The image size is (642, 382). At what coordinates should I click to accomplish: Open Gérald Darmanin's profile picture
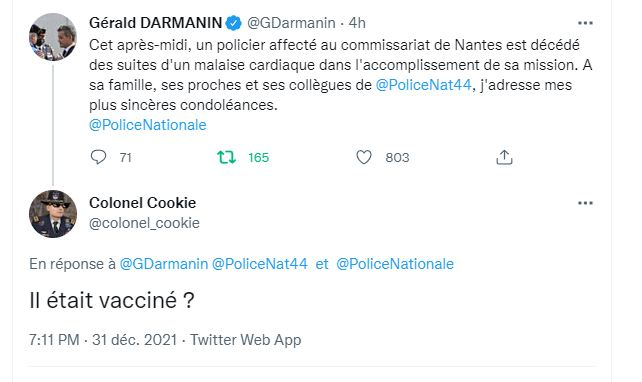[x=53, y=37]
